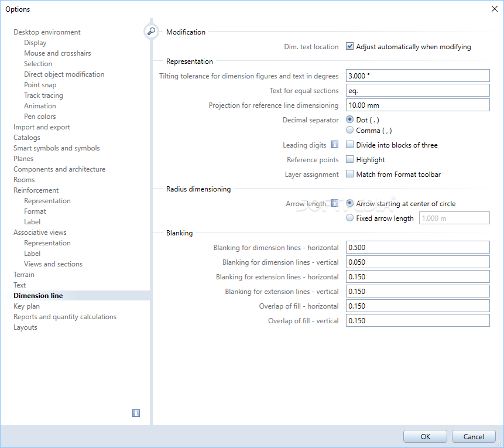The image size is (504, 448).
Task: Open the Display options page
Action: [x=35, y=42]
